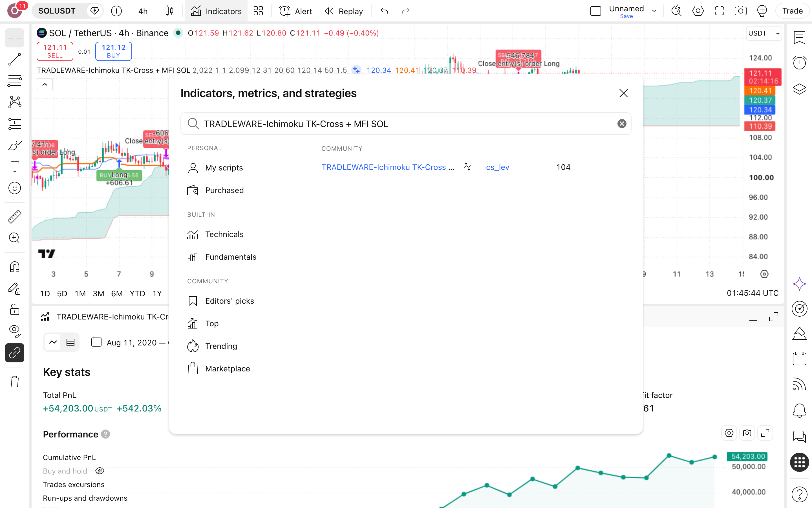Open the USDT currency dropdown
Screen dimensions: 812x508
[764, 33]
